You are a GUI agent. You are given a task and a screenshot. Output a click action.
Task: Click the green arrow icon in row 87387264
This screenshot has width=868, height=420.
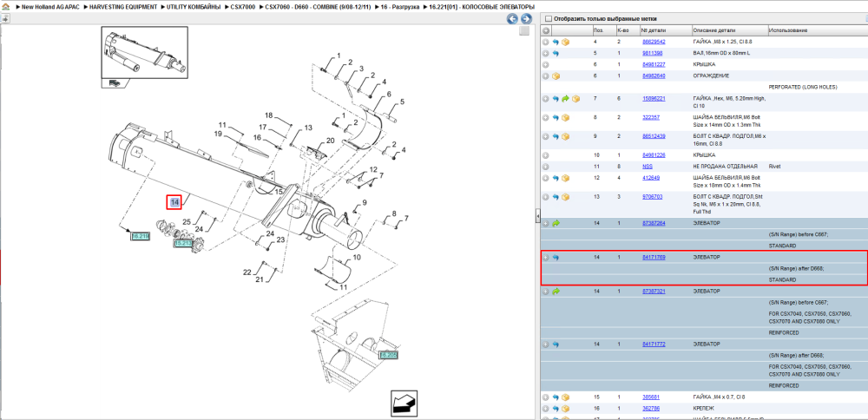(556, 223)
